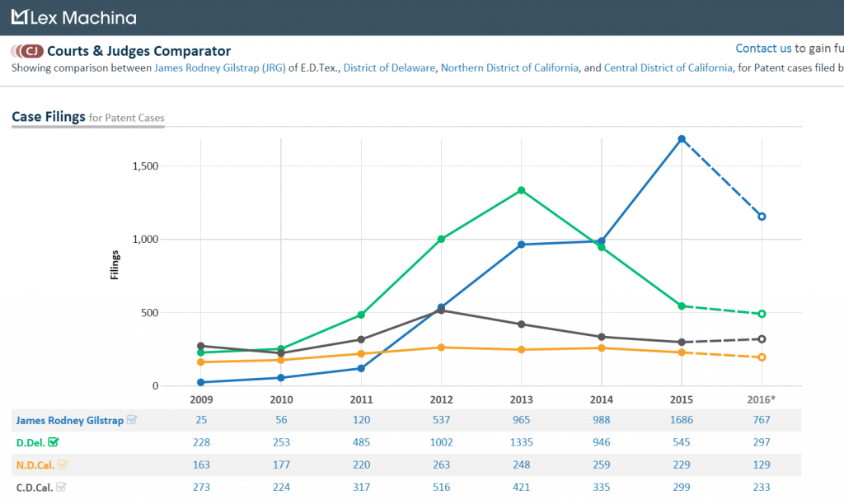The width and height of the screenshot is (844, 504).
Task: Click Gilstrap's 2010 filings value 56
Action: (x=281, y=419)
